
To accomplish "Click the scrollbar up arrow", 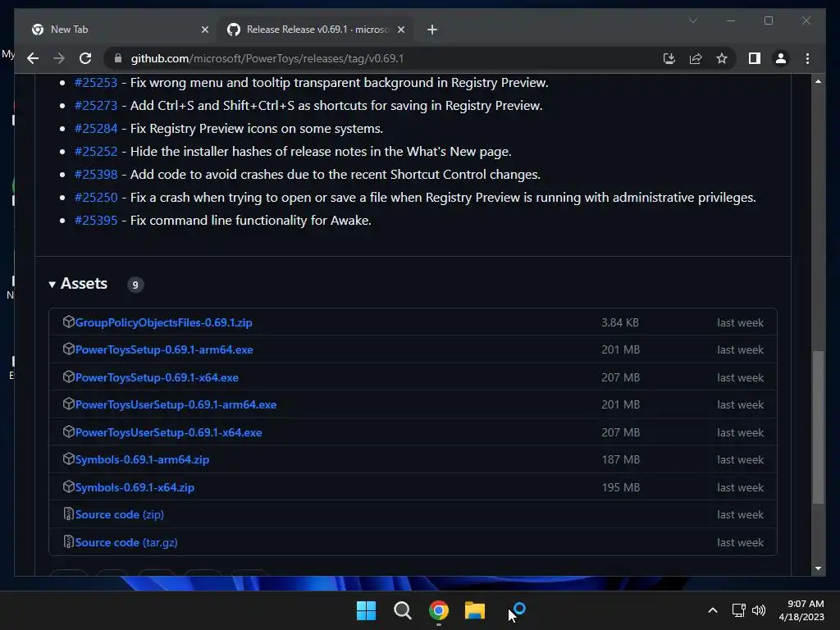I will point(818,81).
